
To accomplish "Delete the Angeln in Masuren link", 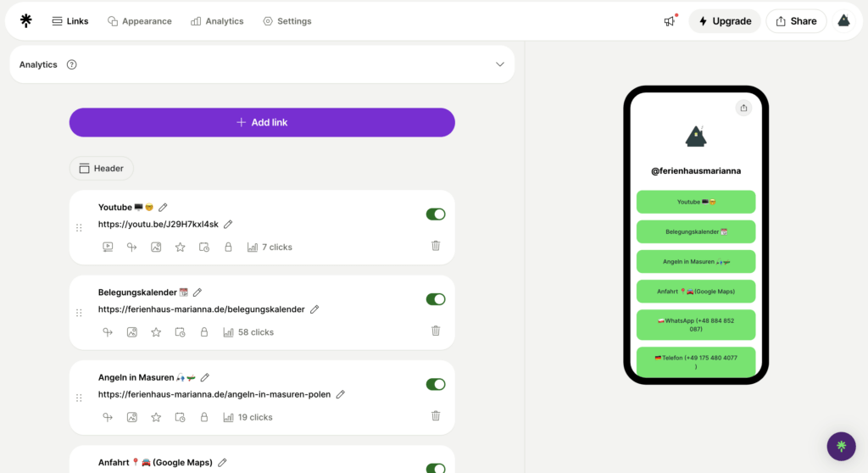I will click(436, 415).
